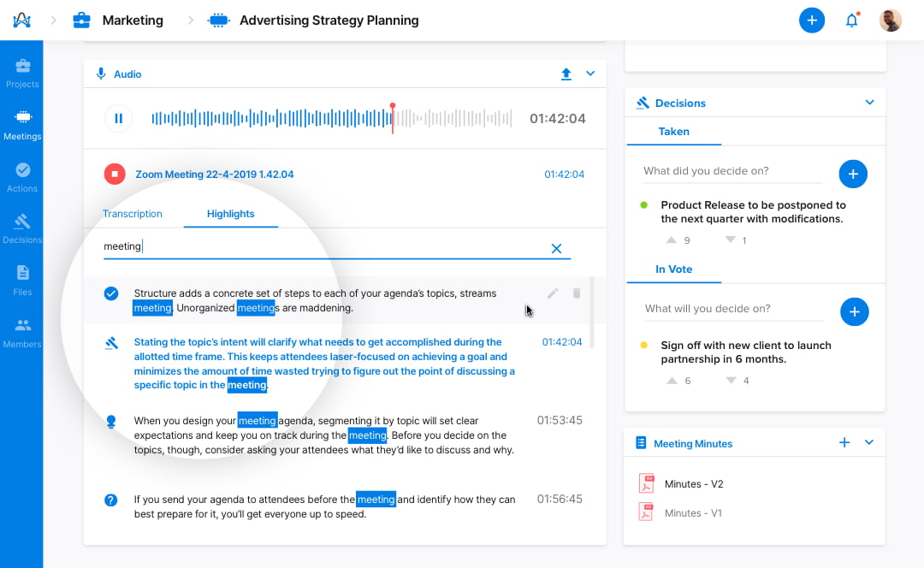
Task: Click the 01:42:04 audio duration readout
Action: [558, 118]
